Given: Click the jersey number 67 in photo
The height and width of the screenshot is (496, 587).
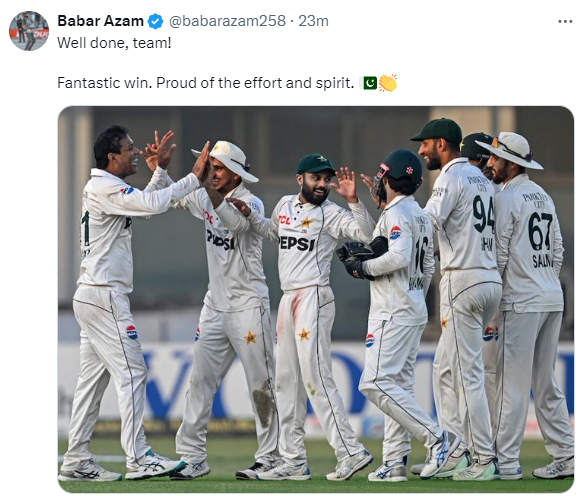Looking at the screenshot, I should click(x=540, y=231).
